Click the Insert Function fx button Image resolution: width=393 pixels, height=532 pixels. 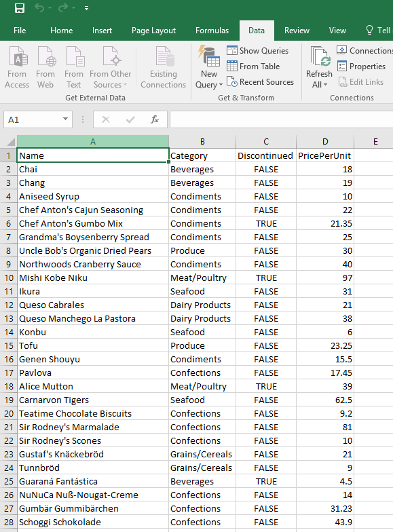[x=155, y=119]
